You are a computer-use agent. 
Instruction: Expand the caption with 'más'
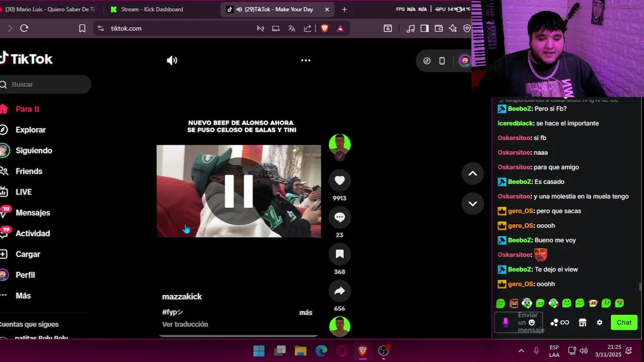point(306,312)
